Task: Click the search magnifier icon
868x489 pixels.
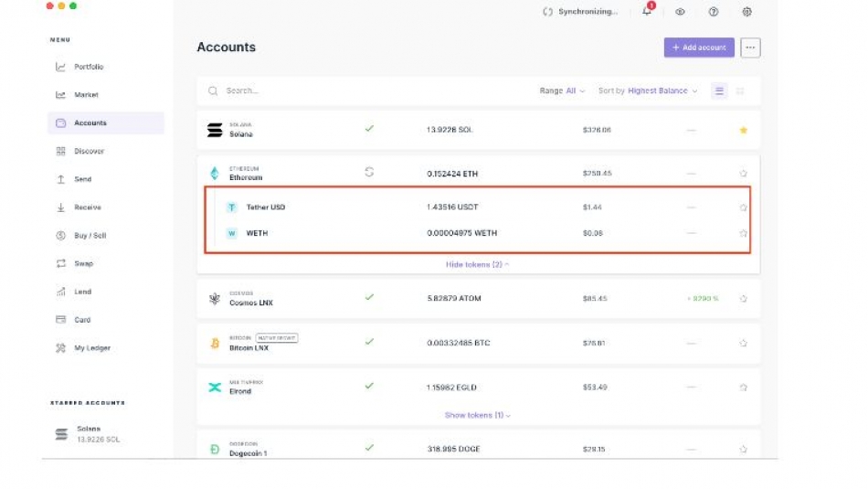Action: click(x=213, y=90)
